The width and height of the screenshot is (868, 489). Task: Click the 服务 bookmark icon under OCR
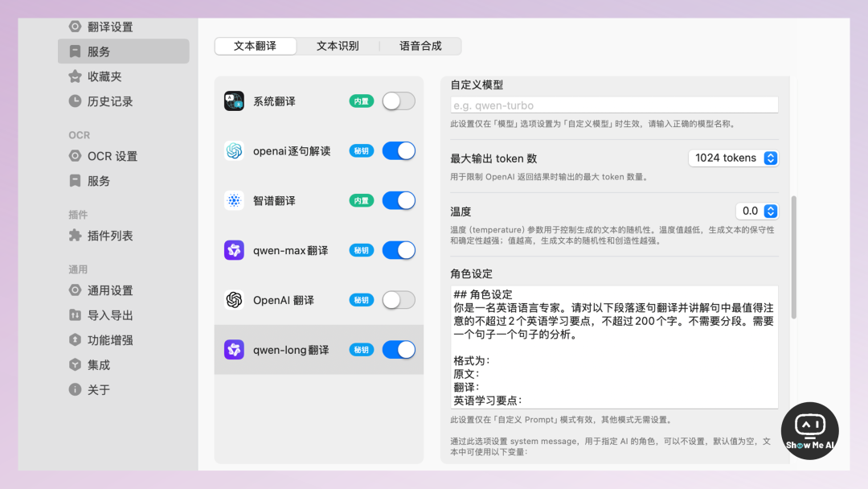[75, 180]
